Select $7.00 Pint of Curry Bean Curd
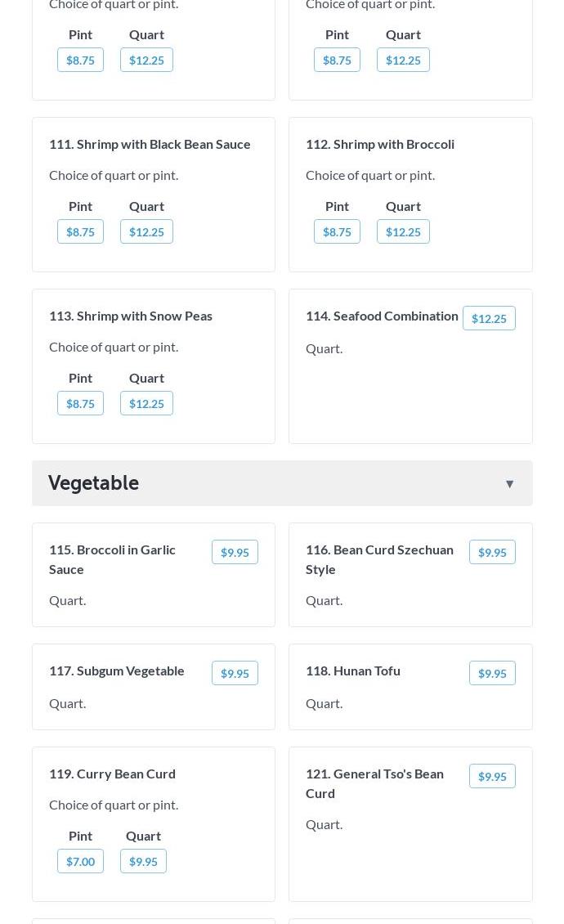 [80, 862]
